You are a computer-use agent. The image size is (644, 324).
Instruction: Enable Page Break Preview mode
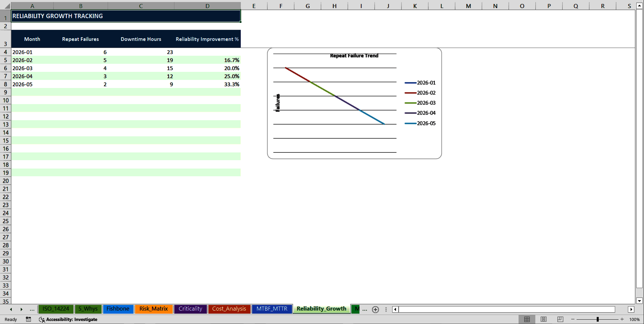pyautogui.click(x=560, y=319)
